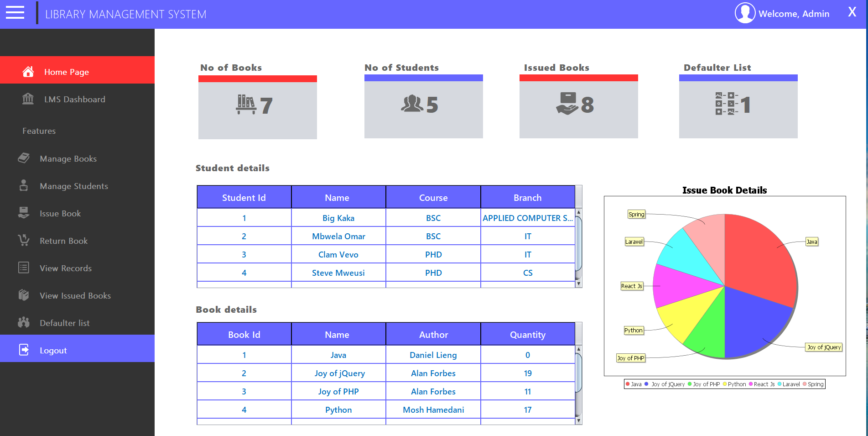
Task: Click the Defaulter list people icon
Action: click(x=24, y=322)
